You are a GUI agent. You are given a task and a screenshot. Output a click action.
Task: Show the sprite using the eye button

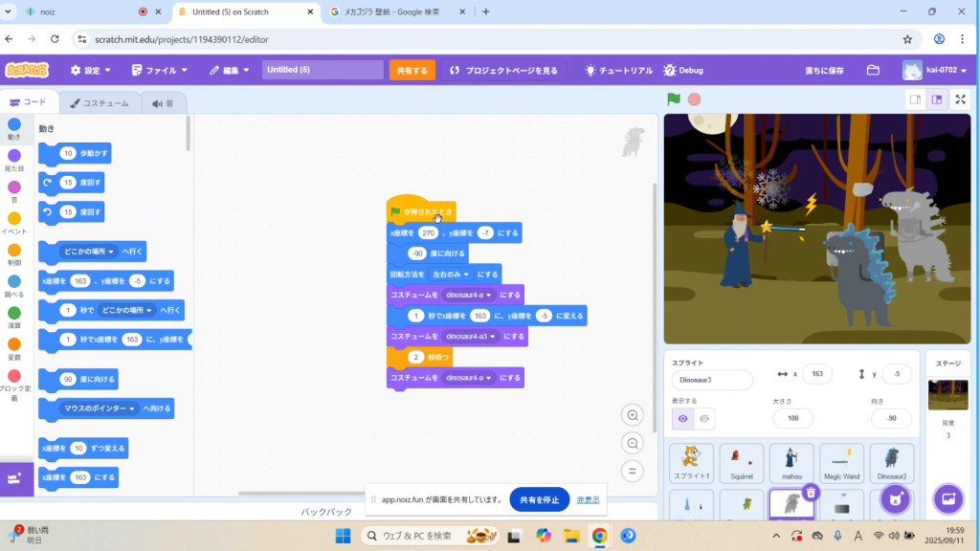click(x=682, y=419)
